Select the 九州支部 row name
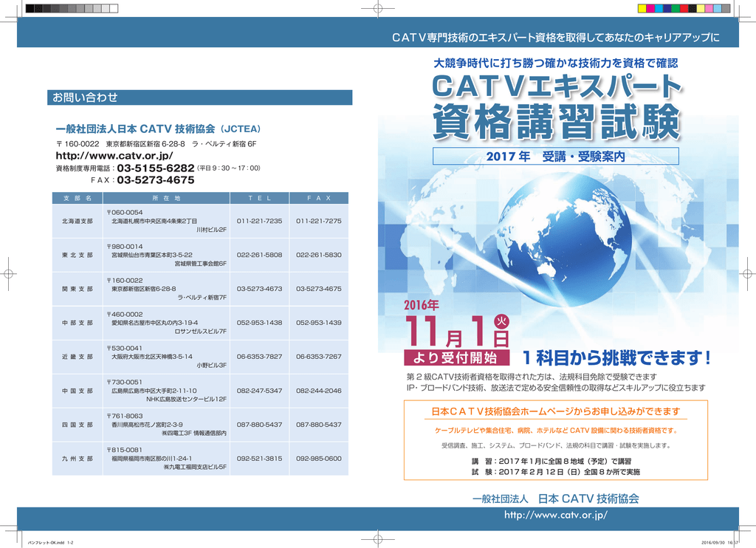Viewport: 756px width, 548px height. [x=77, y=459]
